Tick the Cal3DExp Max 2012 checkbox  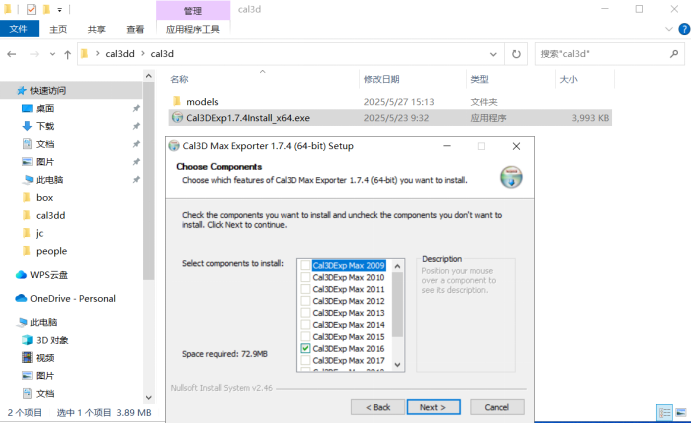coord(305,301)
